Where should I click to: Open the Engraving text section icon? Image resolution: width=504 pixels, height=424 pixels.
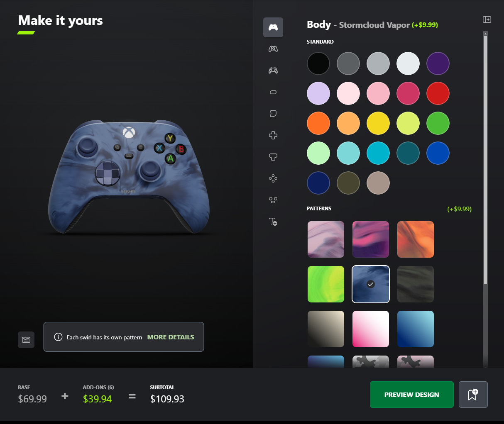tap(273, 222)
